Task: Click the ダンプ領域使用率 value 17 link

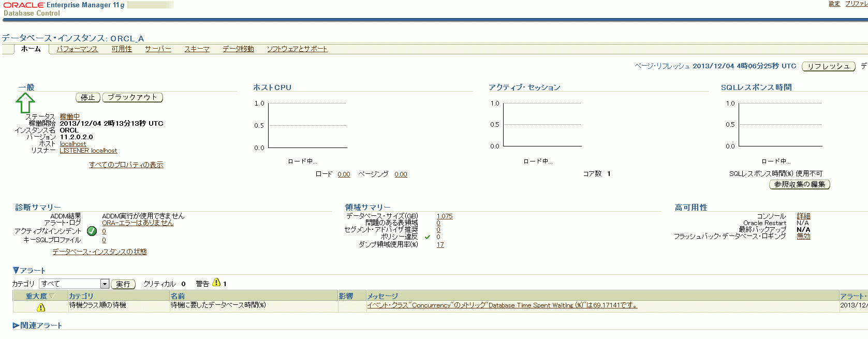Action: tap(440, 245)
